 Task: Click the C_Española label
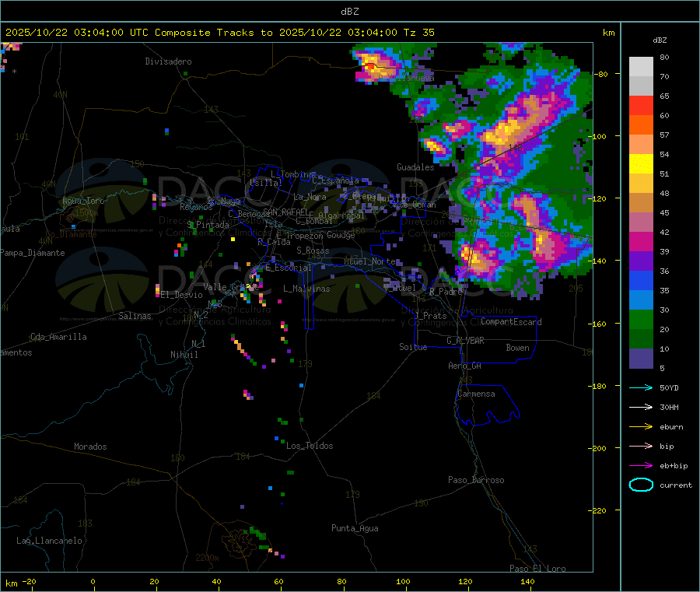point(335,180)
